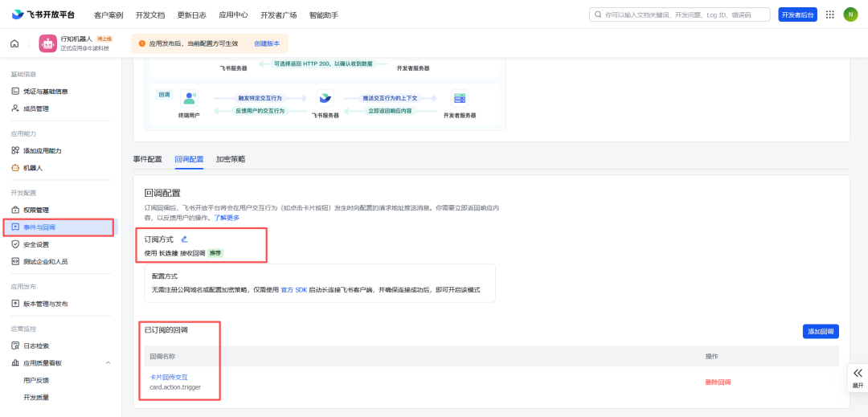
Task: Click the edit pencil beside 订阅方式
Action: tap(184, 239)
